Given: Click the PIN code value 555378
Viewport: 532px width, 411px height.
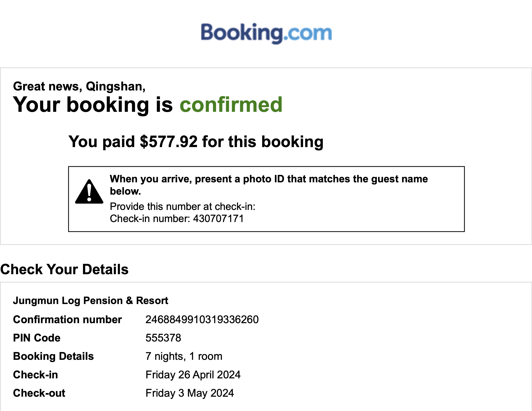Looking at the screenshot, I should [163, 338].
